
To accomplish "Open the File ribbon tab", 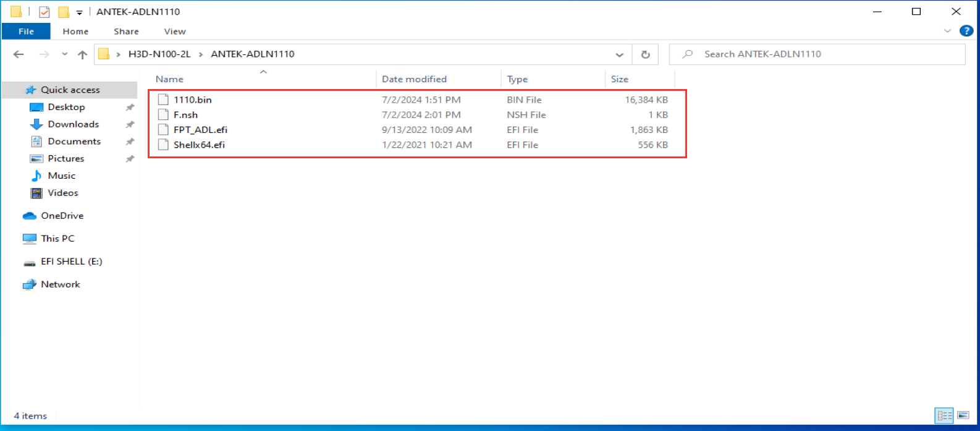I will (x=26, y=31).
